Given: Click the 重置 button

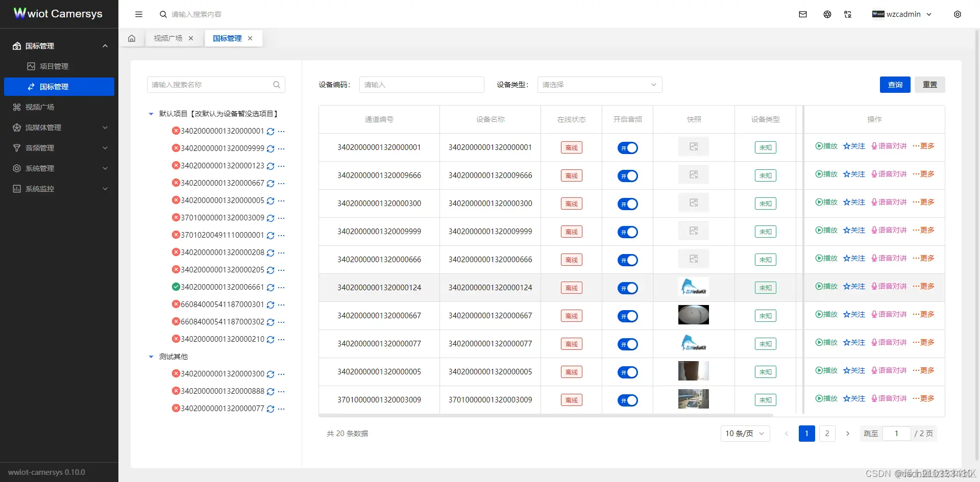Looking at the screenshot, I should [930, 85].
